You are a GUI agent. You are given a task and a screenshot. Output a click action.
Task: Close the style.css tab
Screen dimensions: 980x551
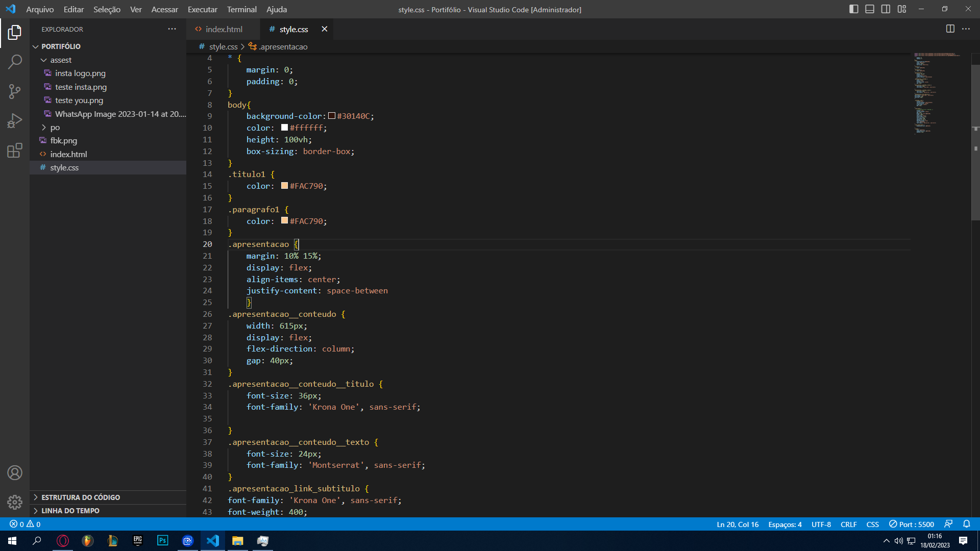tap(325, 29)
